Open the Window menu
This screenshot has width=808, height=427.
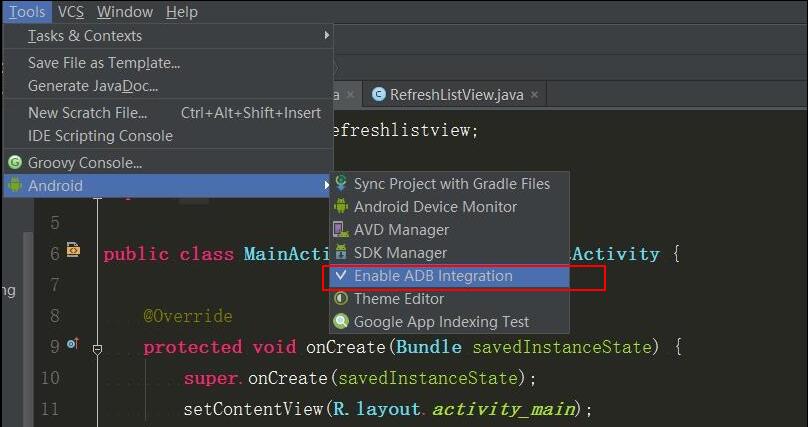click(125, 11)
